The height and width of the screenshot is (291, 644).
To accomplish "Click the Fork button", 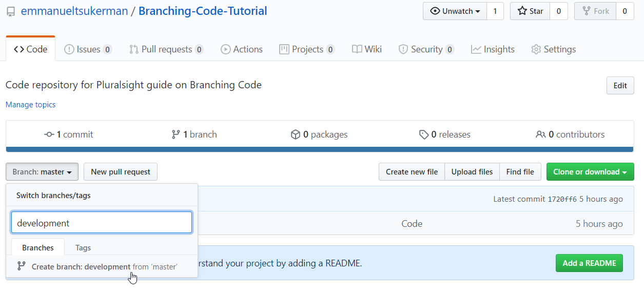I will (595, 11).
